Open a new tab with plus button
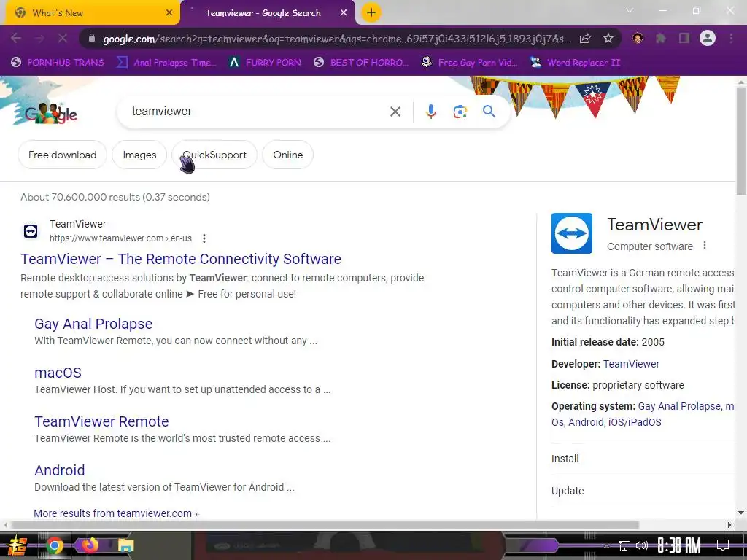Viewport: 747px width, 560px height. point(371,13)
